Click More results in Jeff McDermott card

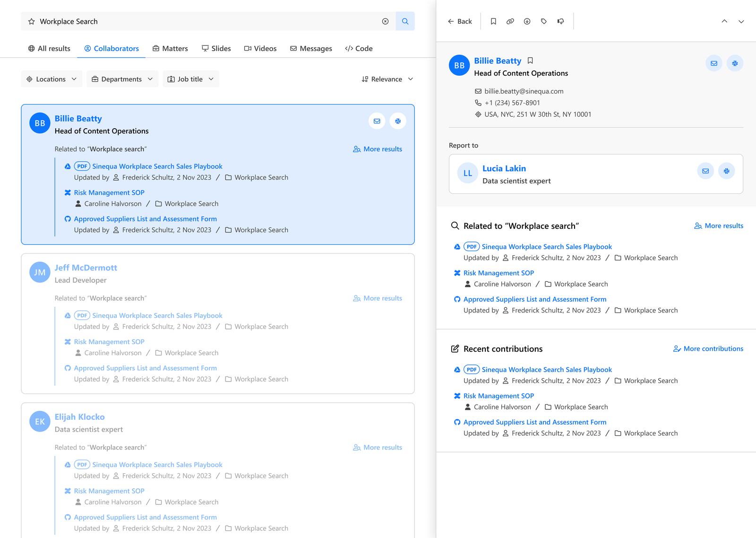pos(378,298)
